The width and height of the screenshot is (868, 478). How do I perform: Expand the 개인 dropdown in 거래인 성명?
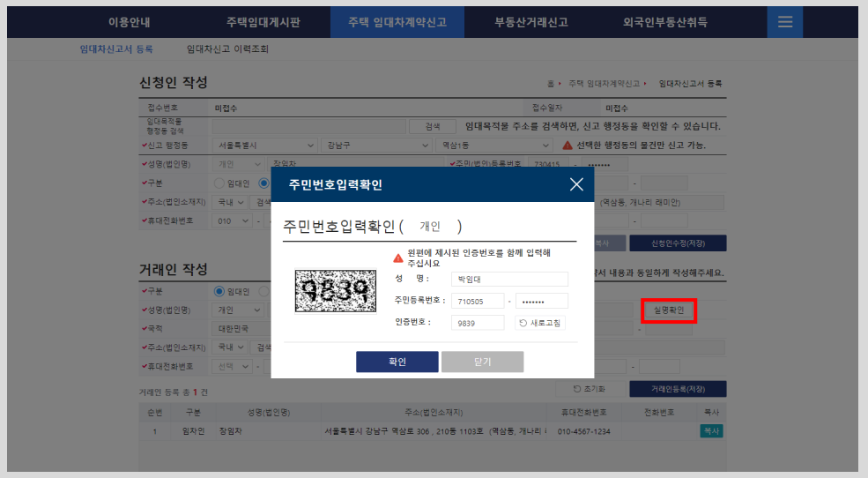238,310
